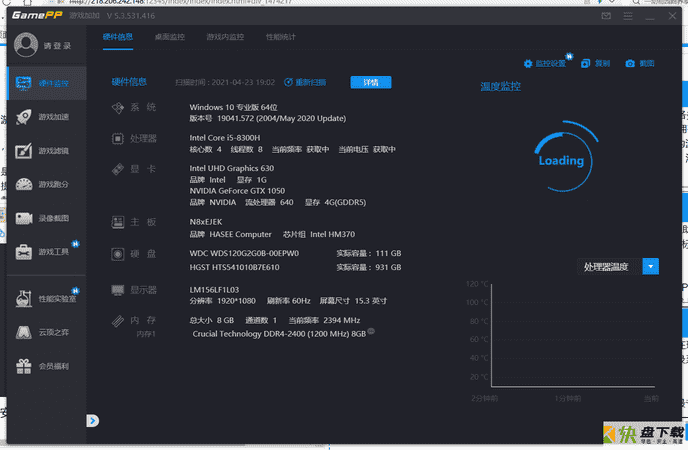Click the 显示器 monitor icon

point(118,290)
